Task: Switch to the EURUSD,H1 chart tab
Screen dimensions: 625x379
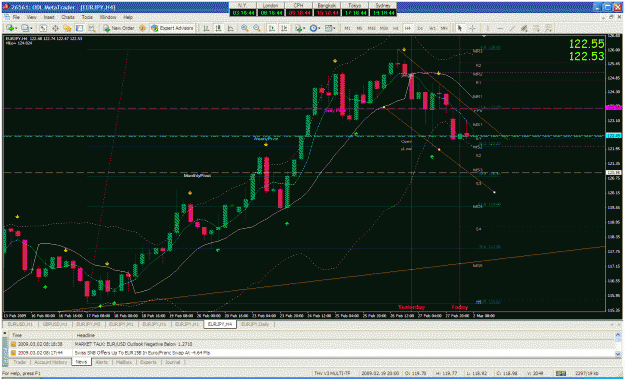Action: [x=19, y=324]
